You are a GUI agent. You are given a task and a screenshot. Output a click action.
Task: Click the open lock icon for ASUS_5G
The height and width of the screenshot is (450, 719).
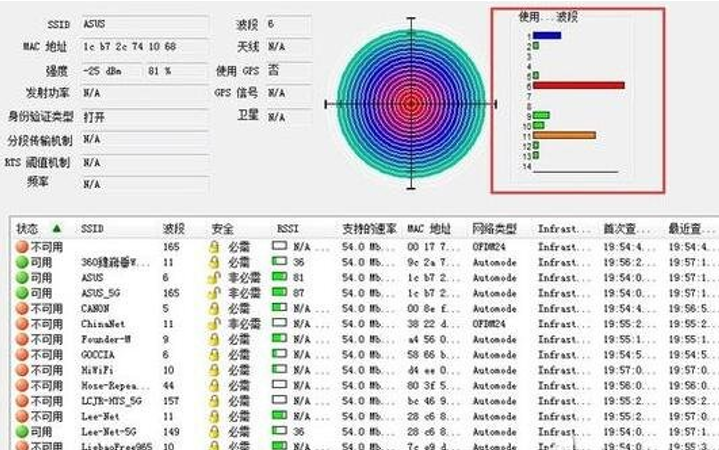(x=214, y=293)
